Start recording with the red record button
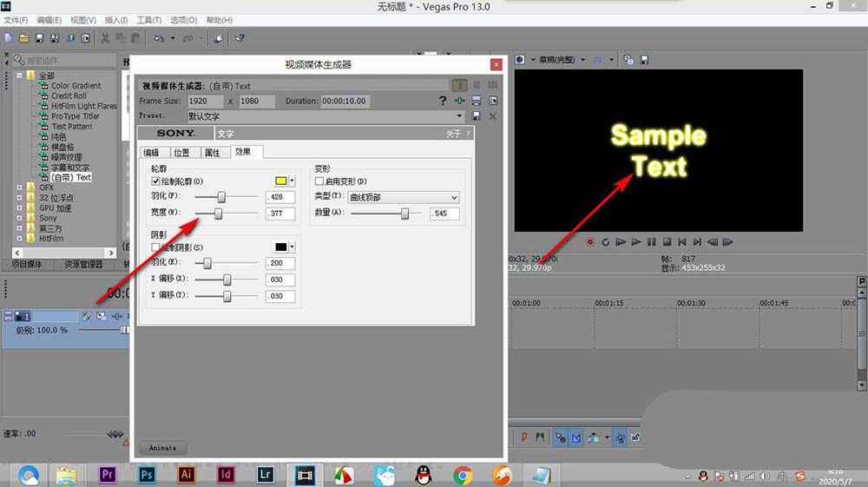868x487 pixels. pyautogui.click(x=590, y=242)
